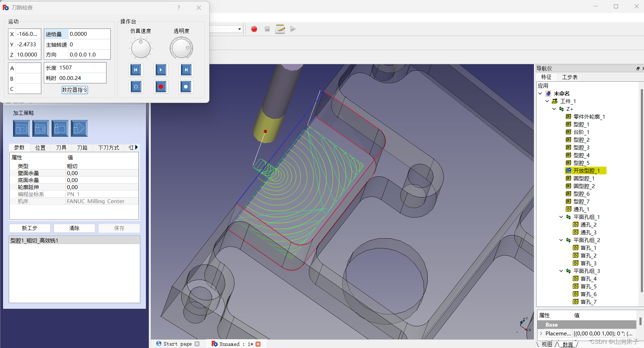Select 通孔_1 in feature tree
This screenshot has width=644, height=348.
(x=581, y=209)
